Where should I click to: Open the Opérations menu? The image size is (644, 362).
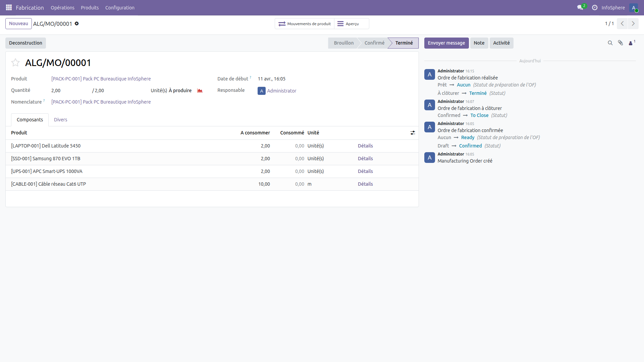[x=62, y=8]
